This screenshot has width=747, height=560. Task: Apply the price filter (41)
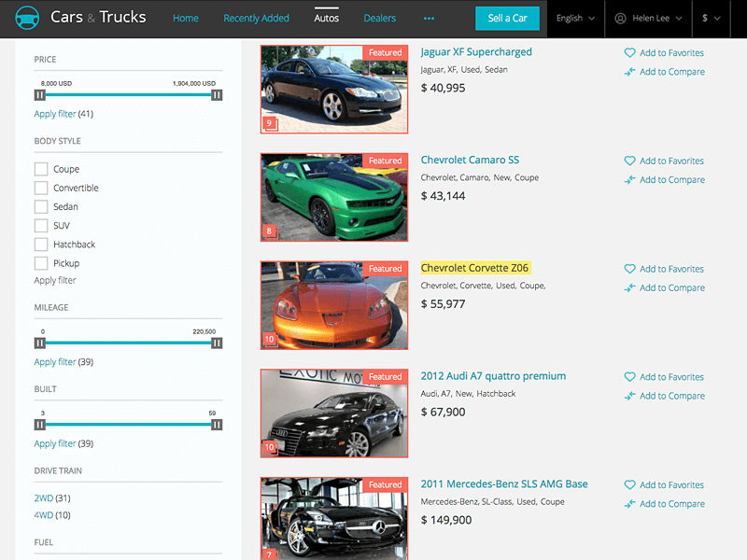click(x=55, y=114)
